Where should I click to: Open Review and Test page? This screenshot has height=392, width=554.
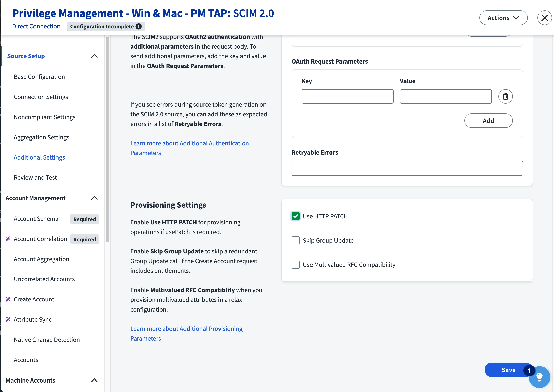(35, 177)
